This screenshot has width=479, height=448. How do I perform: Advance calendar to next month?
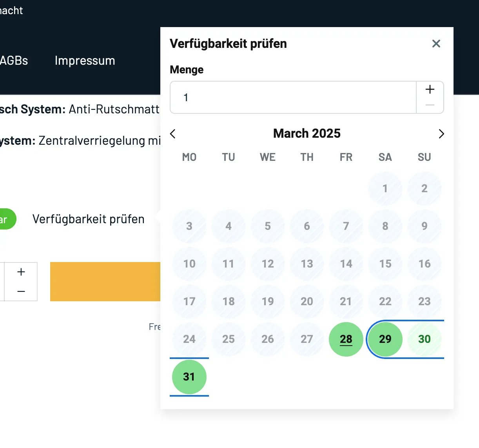441,134
